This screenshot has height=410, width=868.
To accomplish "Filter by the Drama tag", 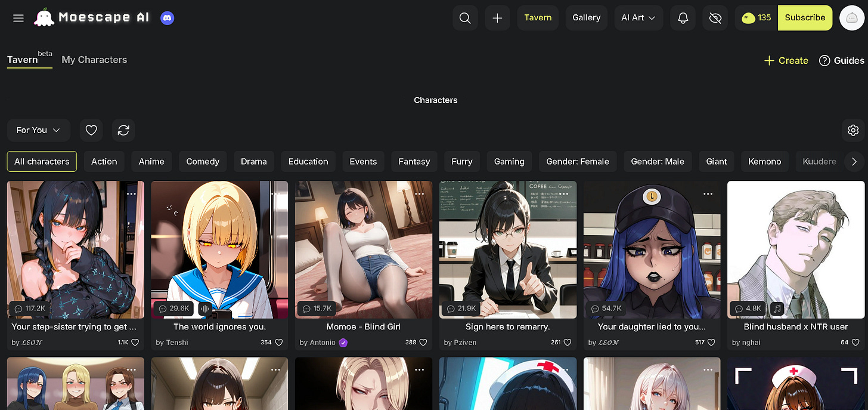I will [254, 161].
